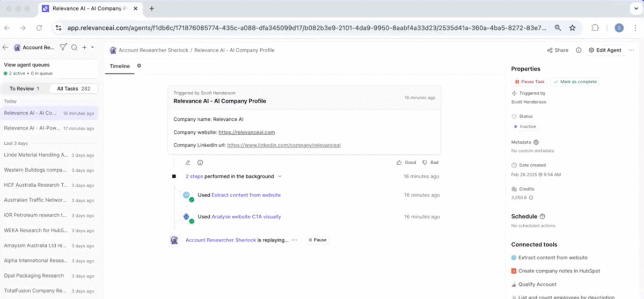The width and height of the screenshot is (644, 299).
Task: Switch to the All Tasks tab
Action: [x=74, y=89]
